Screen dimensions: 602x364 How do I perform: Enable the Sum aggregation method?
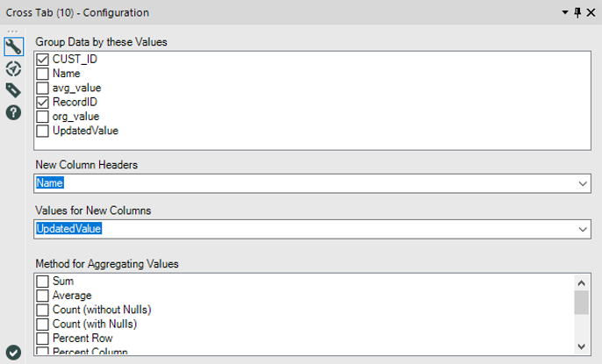coord(43,282)
